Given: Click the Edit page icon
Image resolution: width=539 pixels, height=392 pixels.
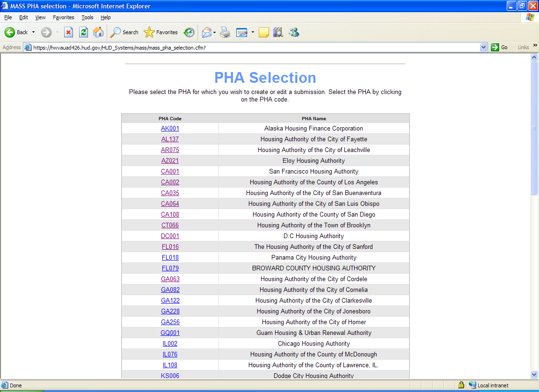Looking at the screenshot, I should pos(241,32).
